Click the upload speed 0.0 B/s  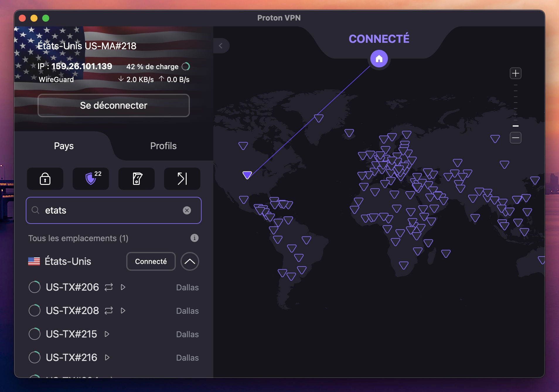[x=174, y=79]
